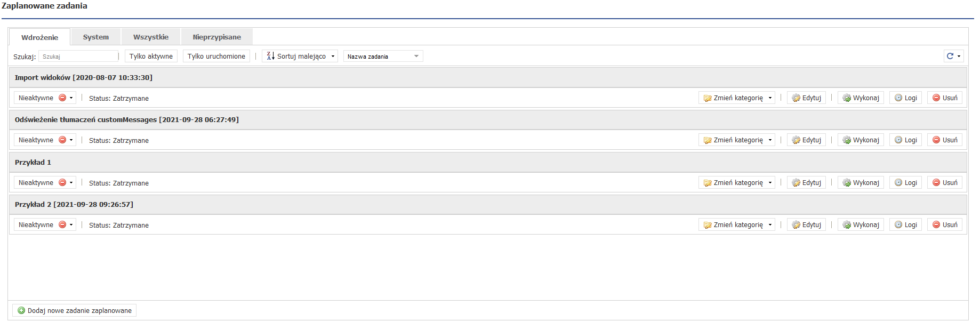Click the refresh icon in the toolbar
The image size is (980, 330).
tap(950, 56)
